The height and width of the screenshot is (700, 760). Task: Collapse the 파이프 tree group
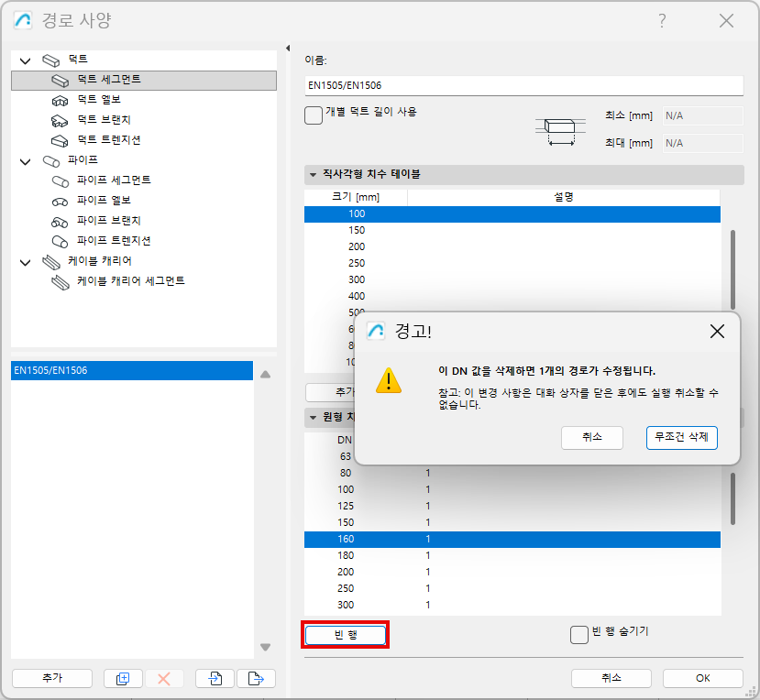coord(25,161)
